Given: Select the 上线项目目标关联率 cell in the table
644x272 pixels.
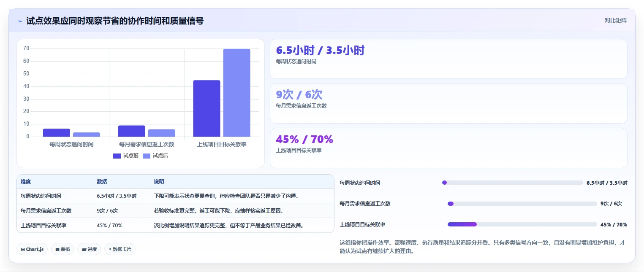Looking at the screenshot, I should click(x=43, y=225).
